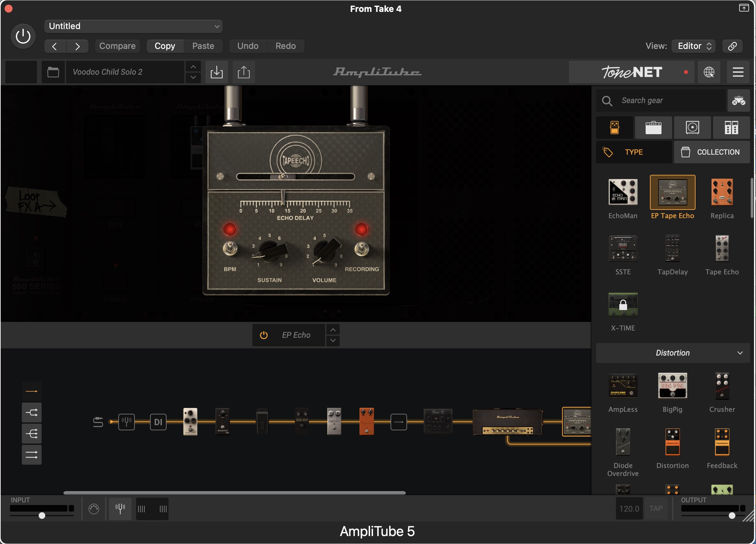Select the Feedback pedal
This screenshot has width=756, height=544.
(x=722, y=442)
